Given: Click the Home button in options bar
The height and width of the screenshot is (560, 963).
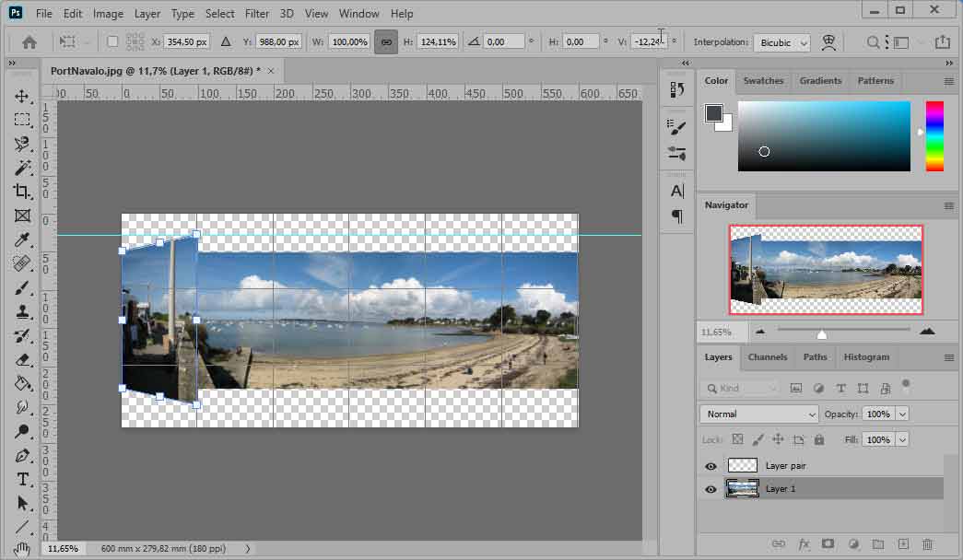Looking at the screenshot, I should 29,42.
